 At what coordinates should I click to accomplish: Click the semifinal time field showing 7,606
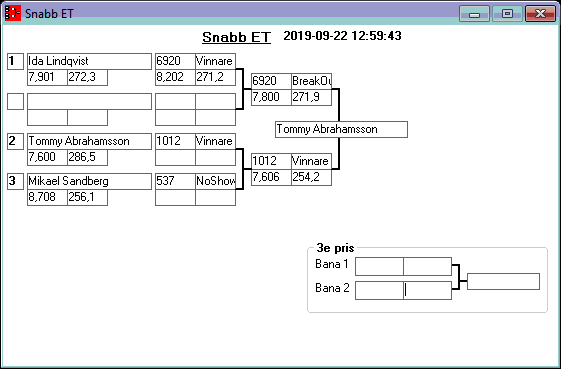coord(271,178)
